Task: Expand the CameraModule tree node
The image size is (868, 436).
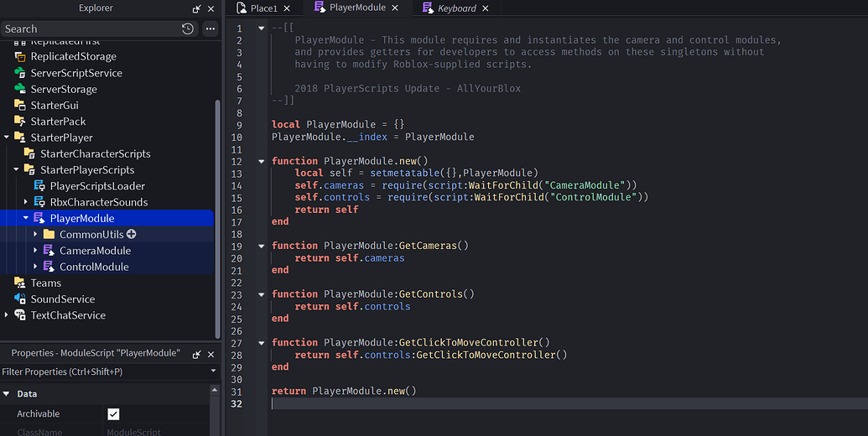Action: [35, 250]
